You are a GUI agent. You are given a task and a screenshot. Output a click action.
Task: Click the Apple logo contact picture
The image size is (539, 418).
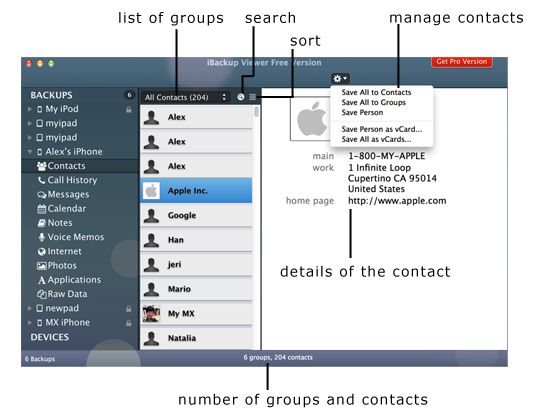(310, 119)
